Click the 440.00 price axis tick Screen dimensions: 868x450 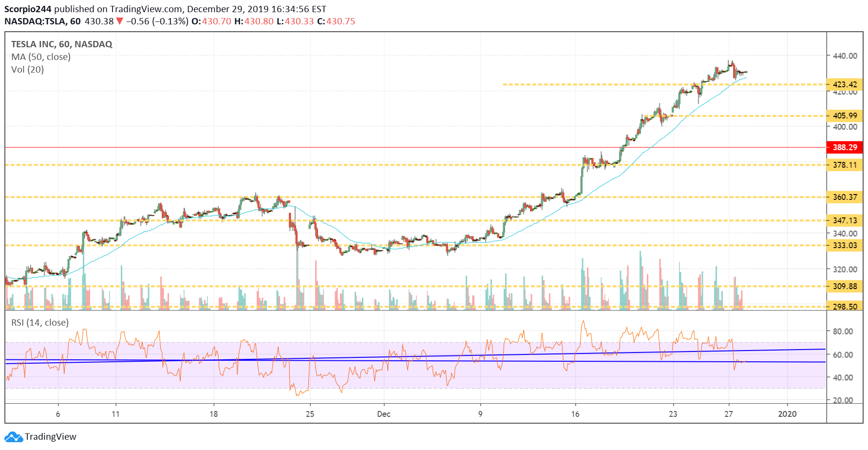pos(845,56)
